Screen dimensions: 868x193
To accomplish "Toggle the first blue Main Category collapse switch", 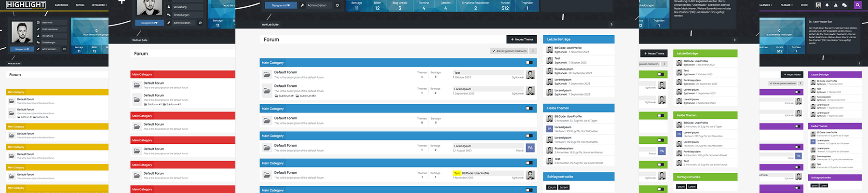I will pos(529,63).
